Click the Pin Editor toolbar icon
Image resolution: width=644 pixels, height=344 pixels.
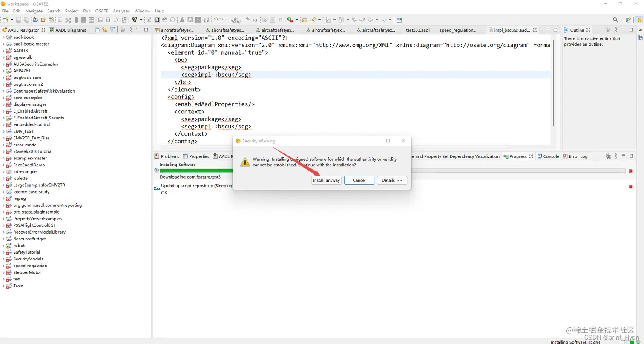click(399, 20)
